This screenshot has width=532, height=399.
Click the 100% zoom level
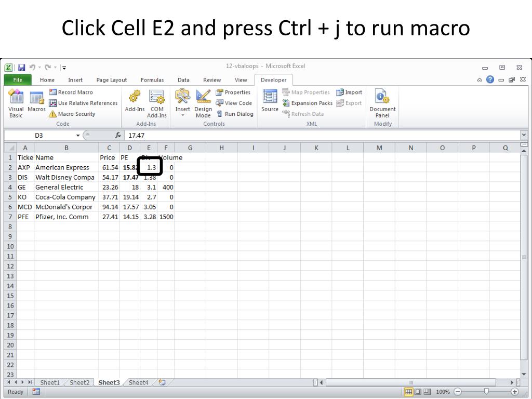[443, 392]
